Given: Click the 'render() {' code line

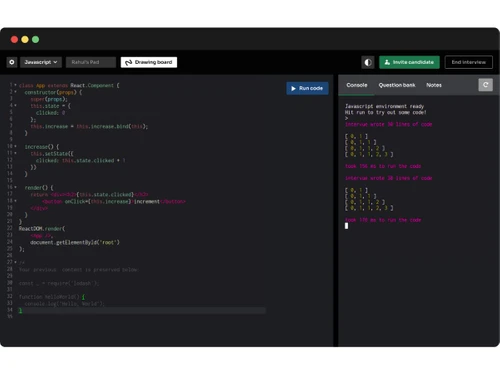Looking at the screenshot, I should pos(39,188).
